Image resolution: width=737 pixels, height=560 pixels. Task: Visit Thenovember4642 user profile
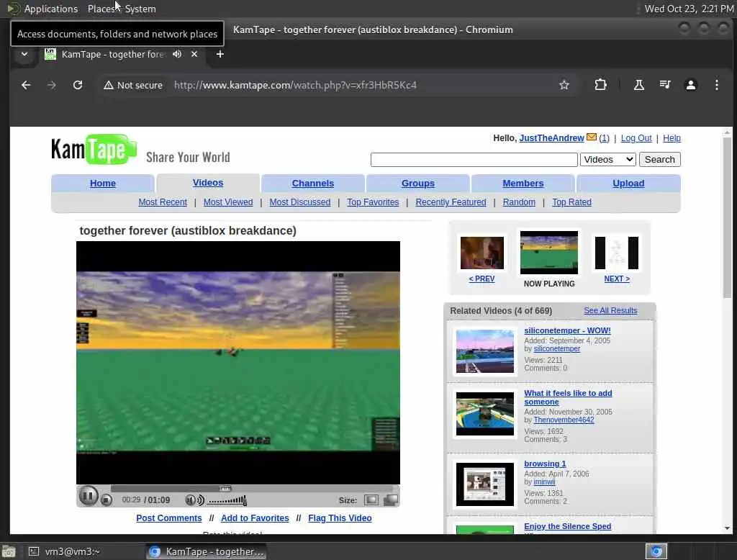pyautogui.click(x=564, y=420)
